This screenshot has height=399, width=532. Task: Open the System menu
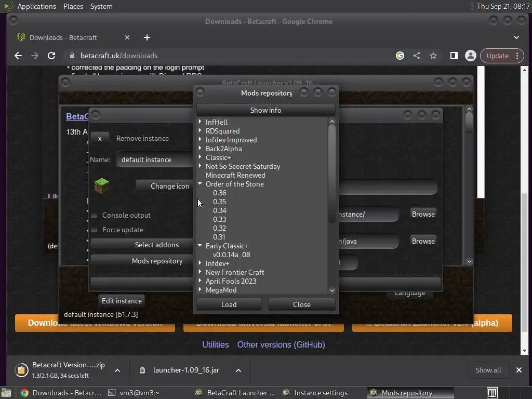(101, 6)
